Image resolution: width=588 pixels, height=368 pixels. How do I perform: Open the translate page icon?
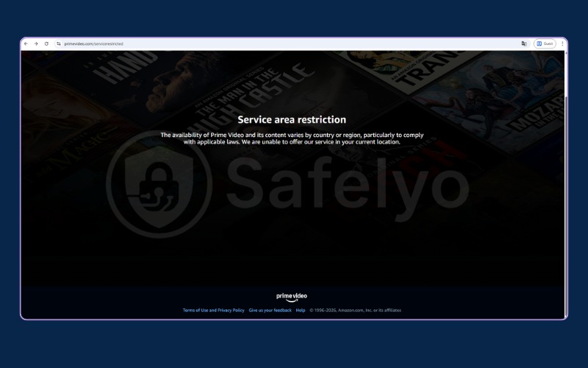(x=524, y=44)
